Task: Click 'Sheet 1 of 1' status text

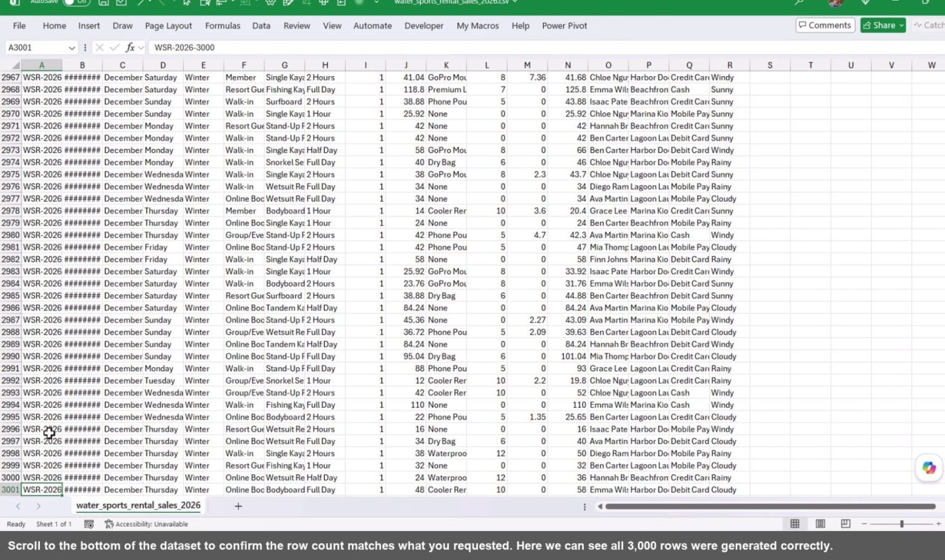Action: pyautogui.click(x=54, y=524)
